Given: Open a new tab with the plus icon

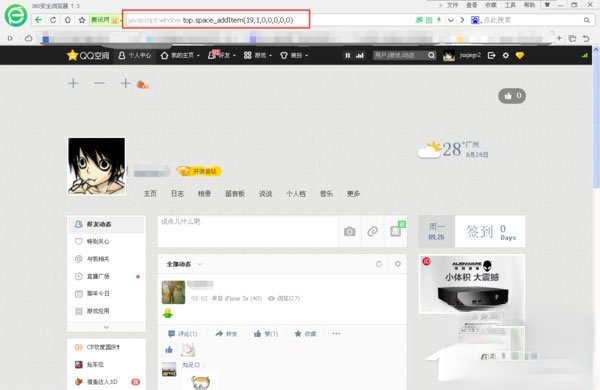Looking at the screenshot, I should [x=559, y=38].
